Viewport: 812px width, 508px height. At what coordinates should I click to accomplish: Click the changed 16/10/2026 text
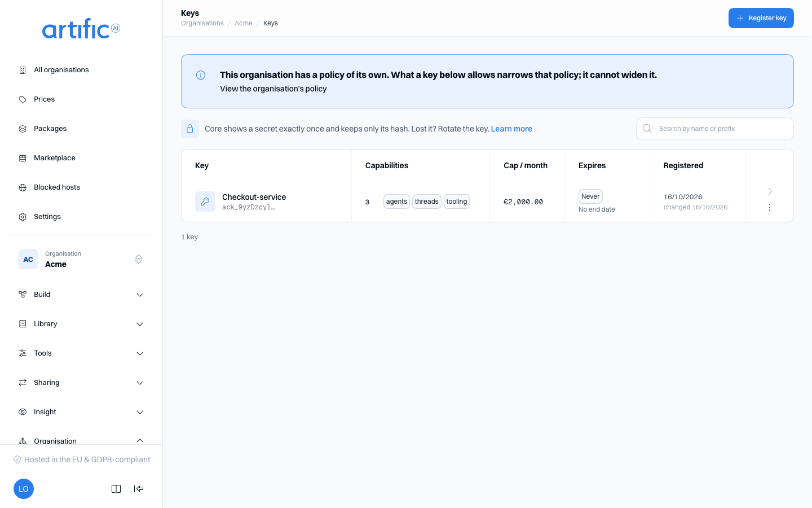[695, 207]
